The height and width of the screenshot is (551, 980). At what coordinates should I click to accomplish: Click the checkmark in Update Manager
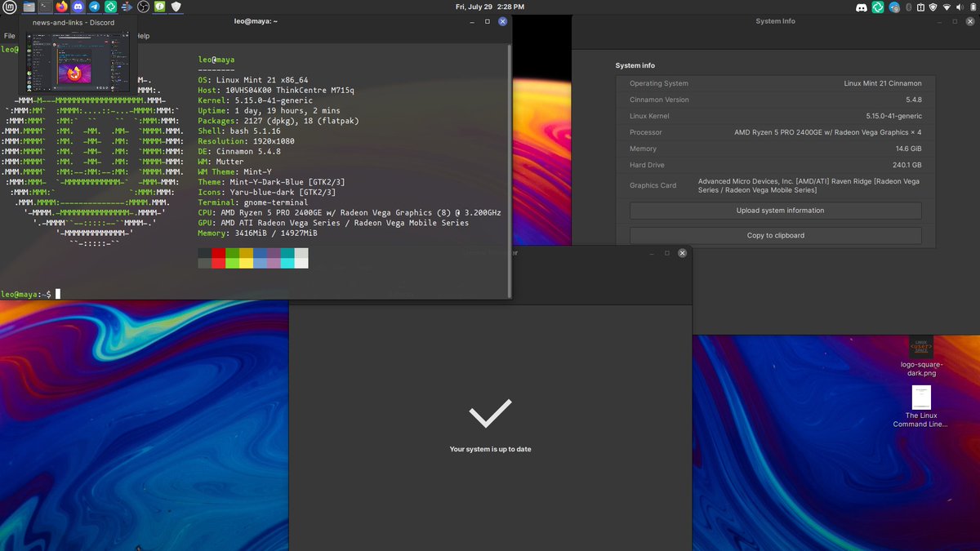coord(490,414)
